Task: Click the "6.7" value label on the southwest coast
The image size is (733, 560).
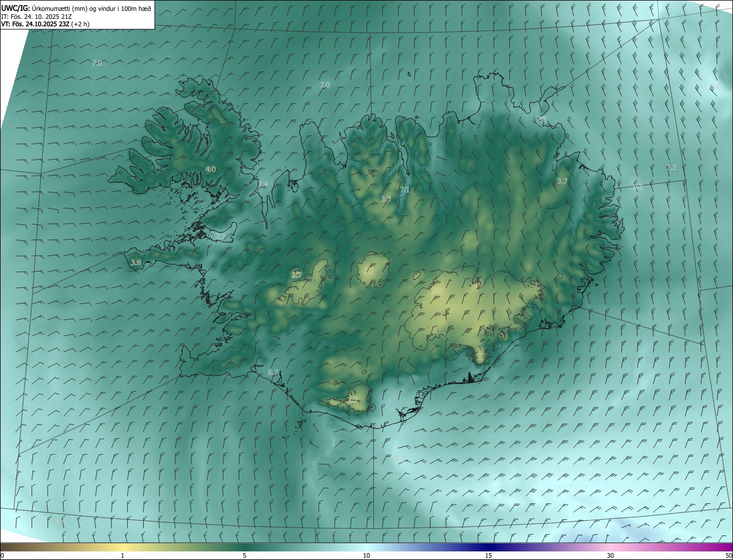Action: tap(273, 373)
